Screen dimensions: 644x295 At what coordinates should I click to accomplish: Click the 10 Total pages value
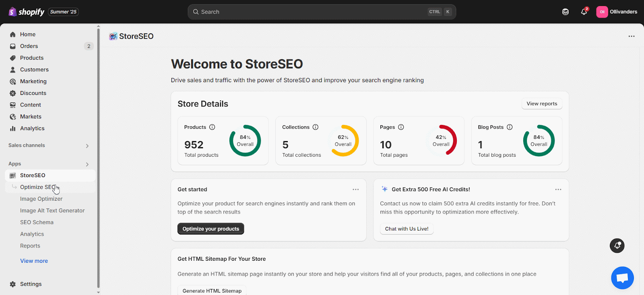pos(386,145)
